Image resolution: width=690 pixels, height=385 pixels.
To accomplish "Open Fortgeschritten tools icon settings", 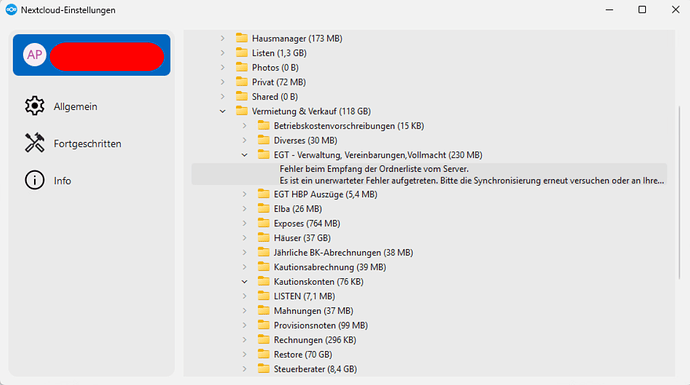I will tap(34, 143).
